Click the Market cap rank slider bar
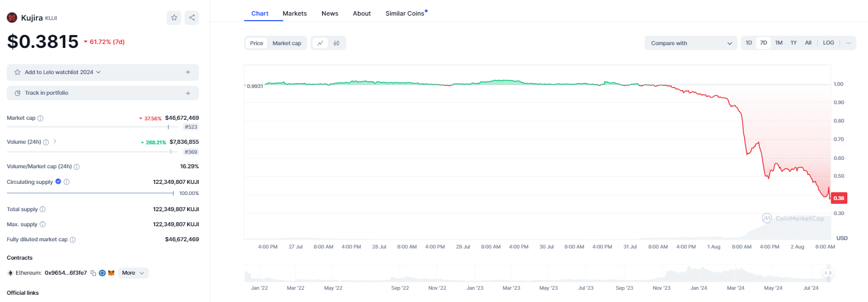The width and height of the screenshot is (868, 302). (92, 127)
